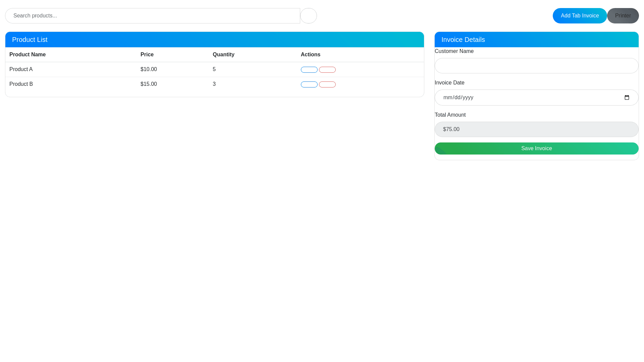Click the Quantity column header
644x362 pixels.
pos(223,55)
